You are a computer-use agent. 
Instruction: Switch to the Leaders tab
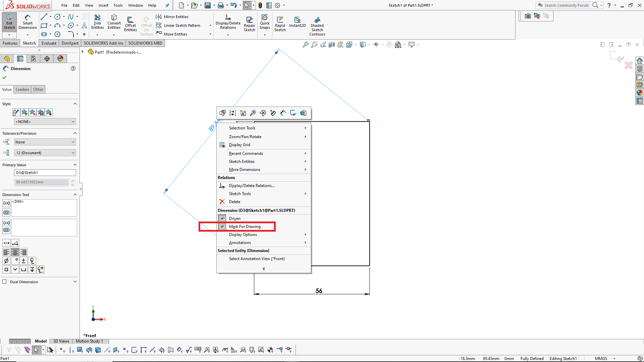tap(22, 89)
